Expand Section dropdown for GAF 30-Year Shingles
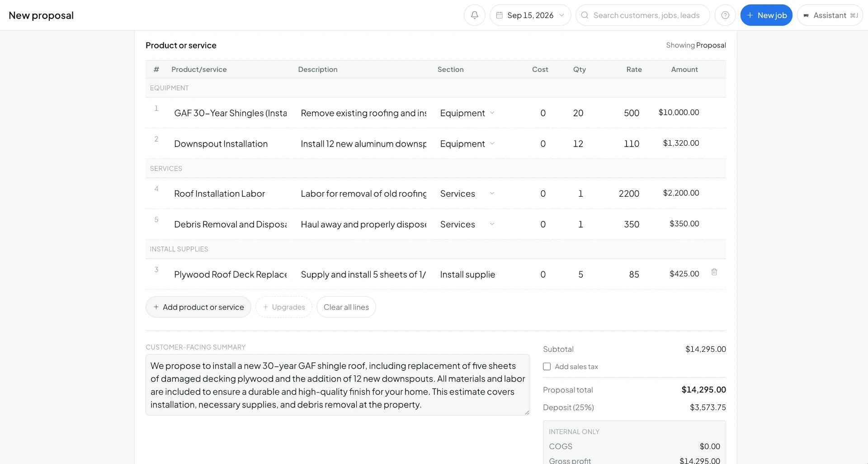 click(x=467, y=113)
